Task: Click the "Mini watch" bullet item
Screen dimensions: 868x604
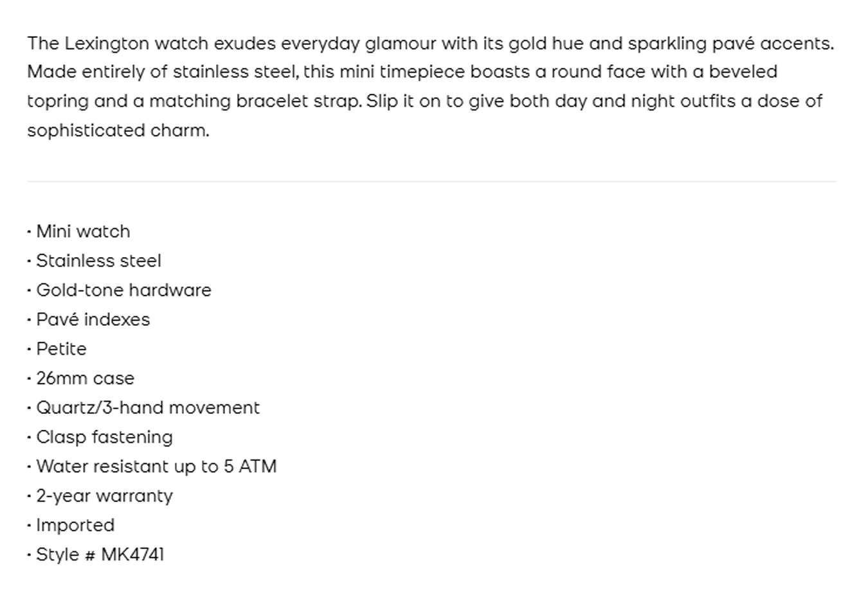Action: (83, 231)
